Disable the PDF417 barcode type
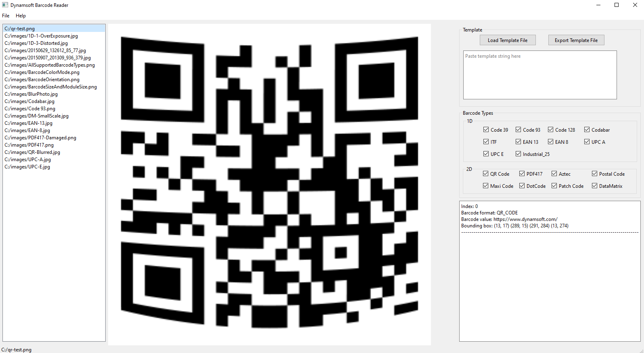Viewport: 644px width, 353px height. click(x=522, y=174)
